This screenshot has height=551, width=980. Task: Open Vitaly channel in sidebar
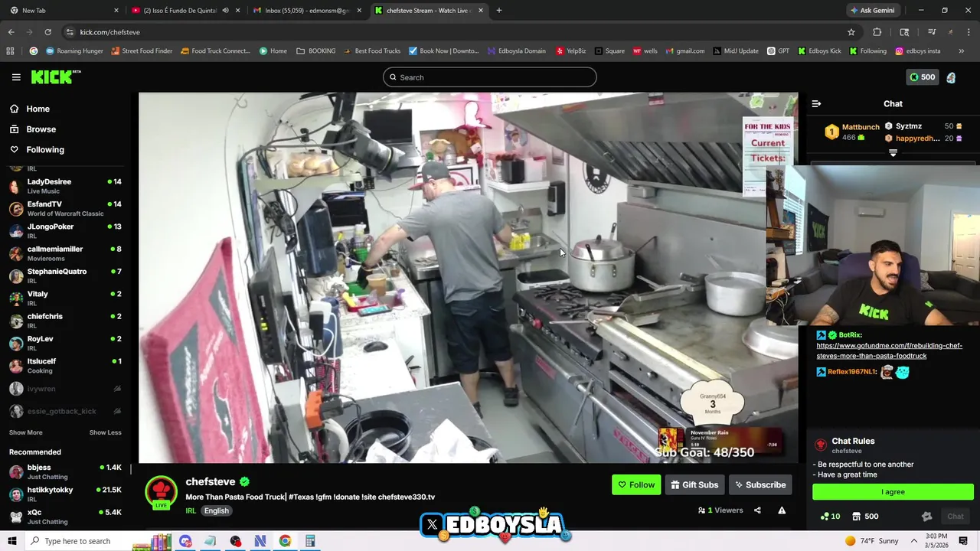click(65, 298)
